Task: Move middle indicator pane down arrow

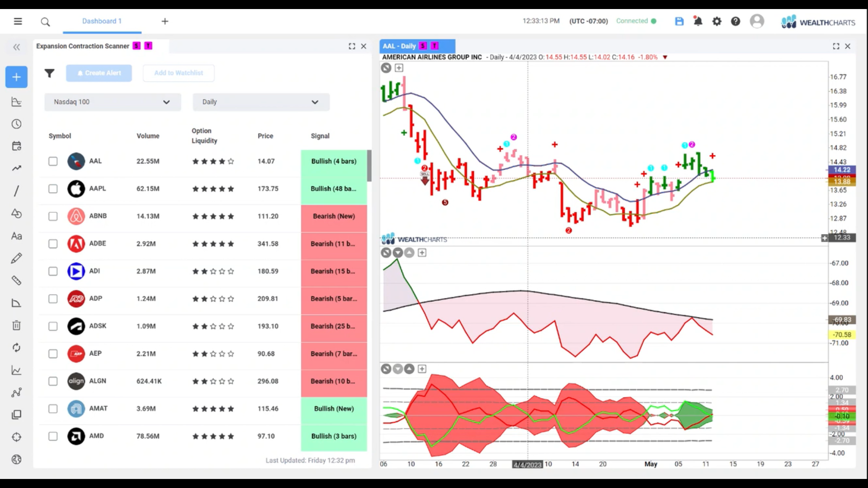Action: point(398,253)
